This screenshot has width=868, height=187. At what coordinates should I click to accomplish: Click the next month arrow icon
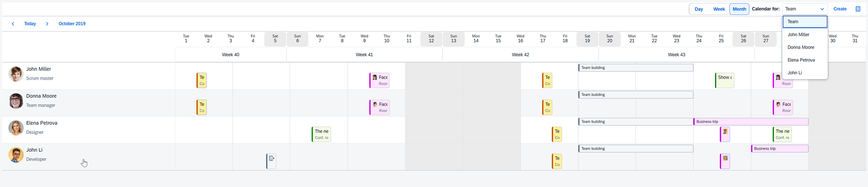coord(47,24)
